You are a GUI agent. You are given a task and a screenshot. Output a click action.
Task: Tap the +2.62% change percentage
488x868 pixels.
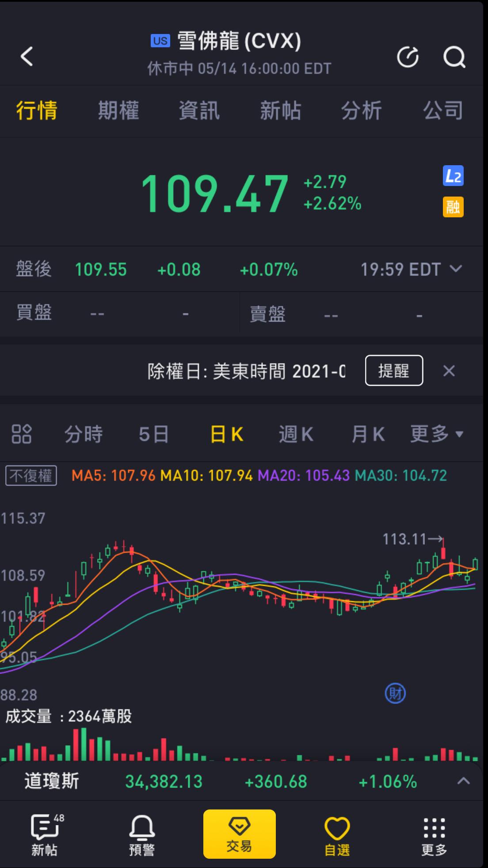point(332,204)
